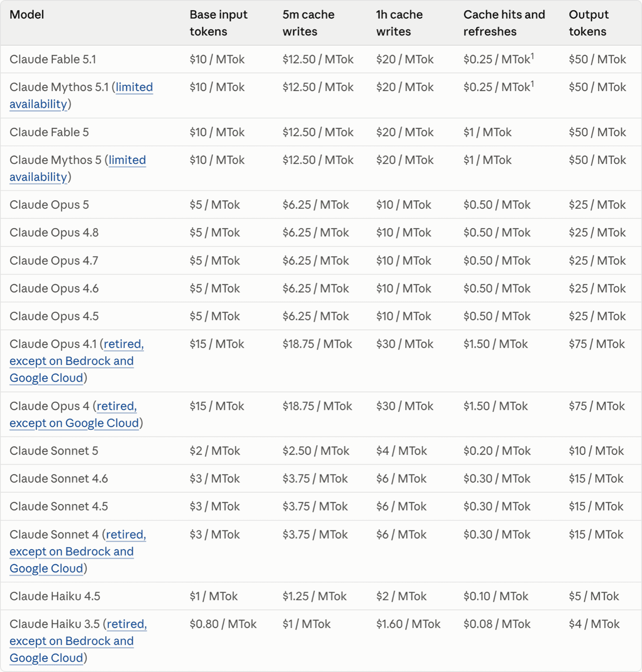Image resolution: width=642 pixels, height=672 pixels.
Task: Click Claude Haiku 3.5 output price $4 / MTok
Action: pyautogui.click(x=594, y=624)
